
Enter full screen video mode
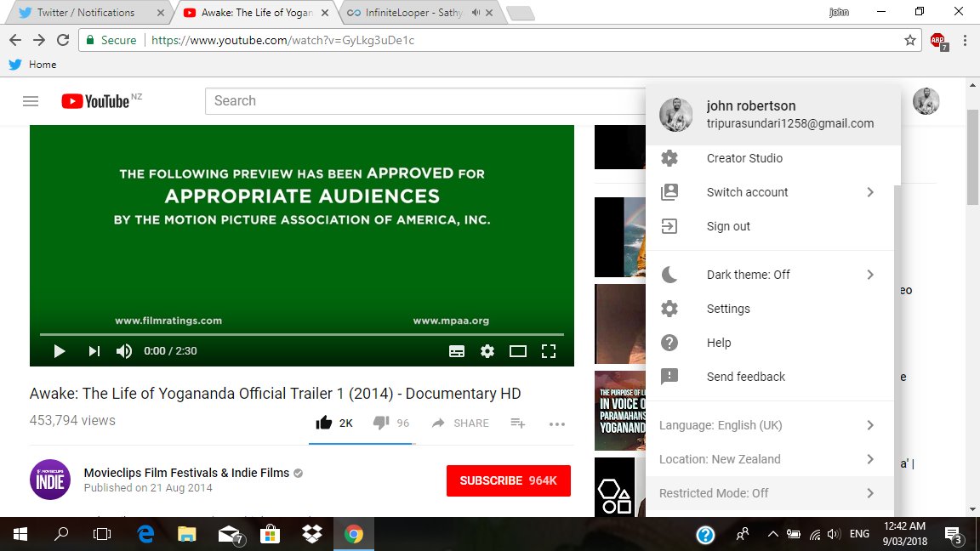coord(549,351)
